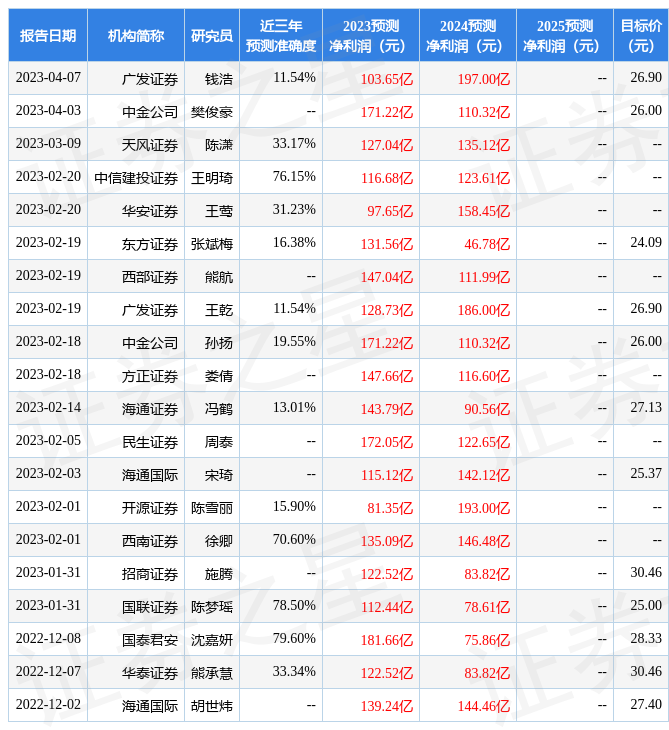Select the 181.66亿 profit cell
The image size is (669, 730).
tap(387, 641)
